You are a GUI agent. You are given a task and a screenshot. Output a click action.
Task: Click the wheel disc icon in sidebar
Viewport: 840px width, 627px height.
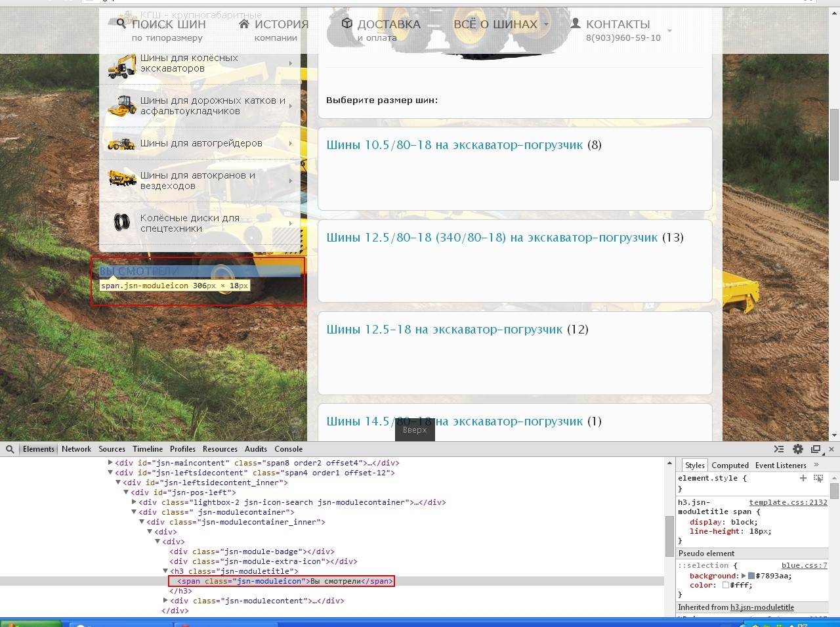coord(122,223)
